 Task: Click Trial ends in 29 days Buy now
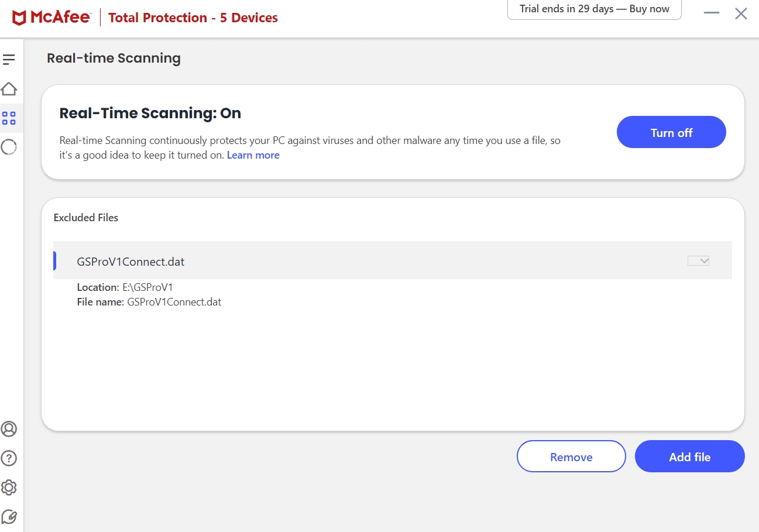(594, 10)
